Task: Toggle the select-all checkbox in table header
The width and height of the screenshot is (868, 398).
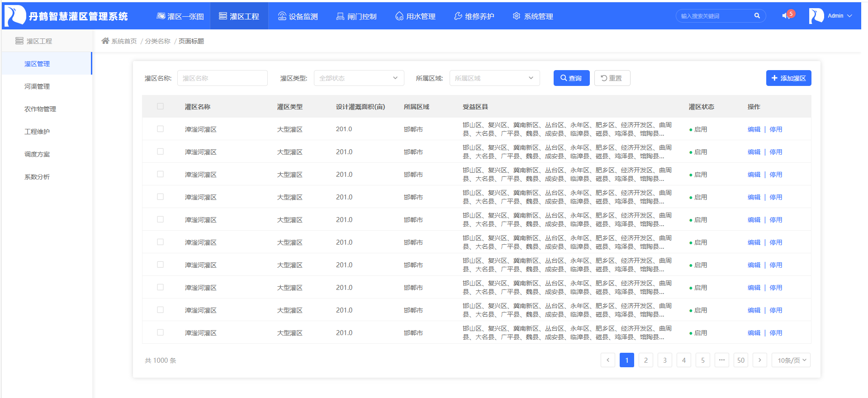Action: point(160,106)
